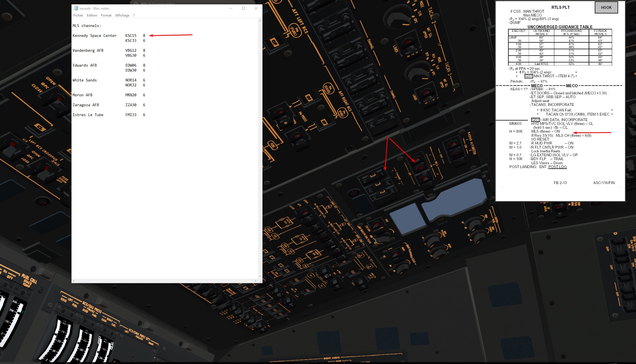Open the Edition menu in Notepad
636x364 pixels.
click(x=92, y=15)
